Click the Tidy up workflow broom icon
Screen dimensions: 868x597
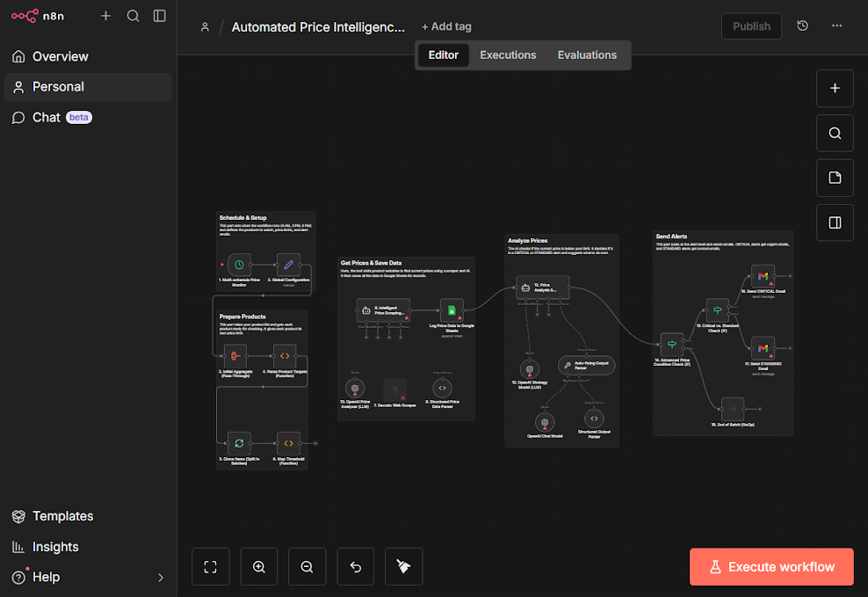point(403,567)
